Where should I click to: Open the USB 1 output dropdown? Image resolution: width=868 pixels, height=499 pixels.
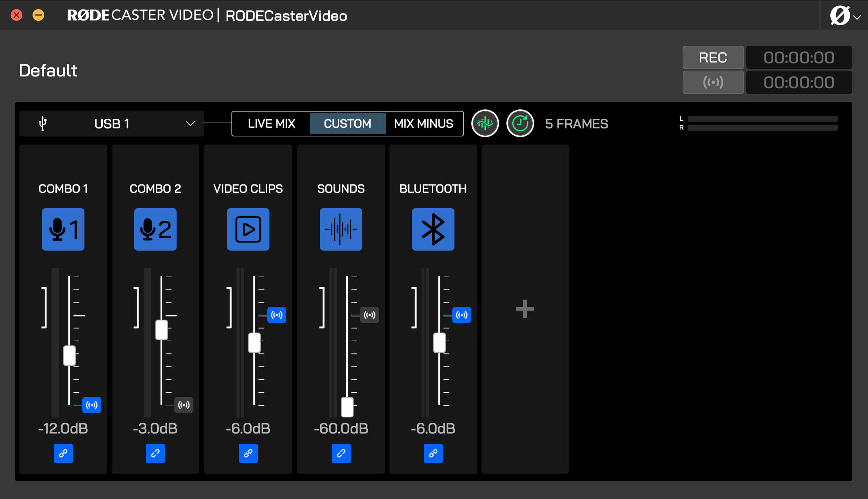112,124
